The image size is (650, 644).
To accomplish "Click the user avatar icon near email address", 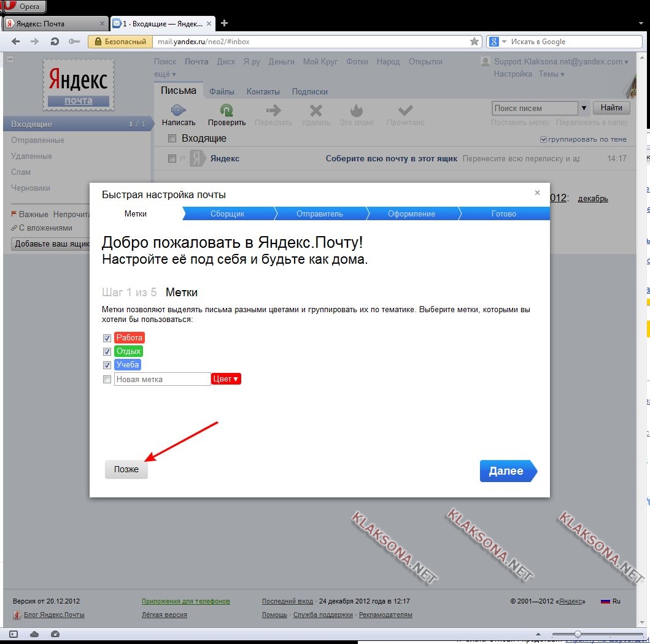I will pyautogui.click(x=485, y=62).
